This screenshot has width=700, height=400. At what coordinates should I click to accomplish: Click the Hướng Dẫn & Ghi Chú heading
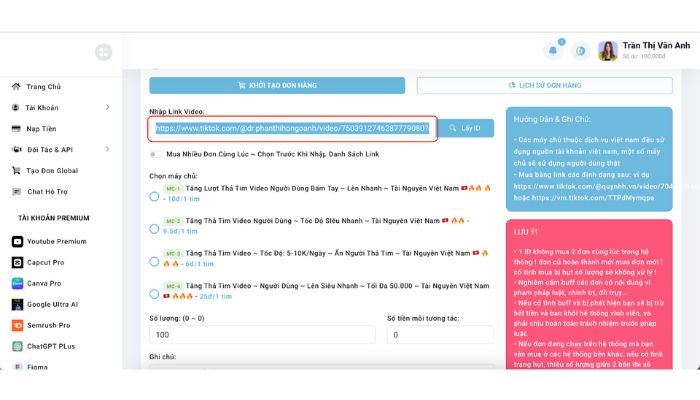tap(552, 119)
